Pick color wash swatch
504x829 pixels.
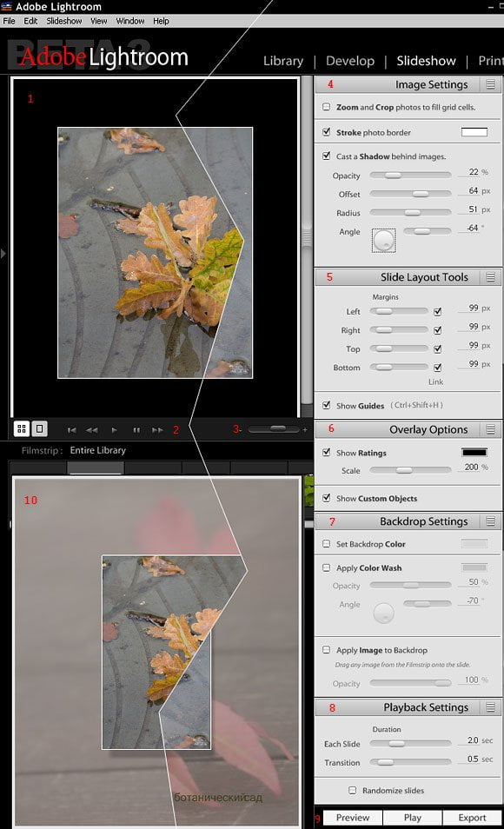[x=474, y=567]
